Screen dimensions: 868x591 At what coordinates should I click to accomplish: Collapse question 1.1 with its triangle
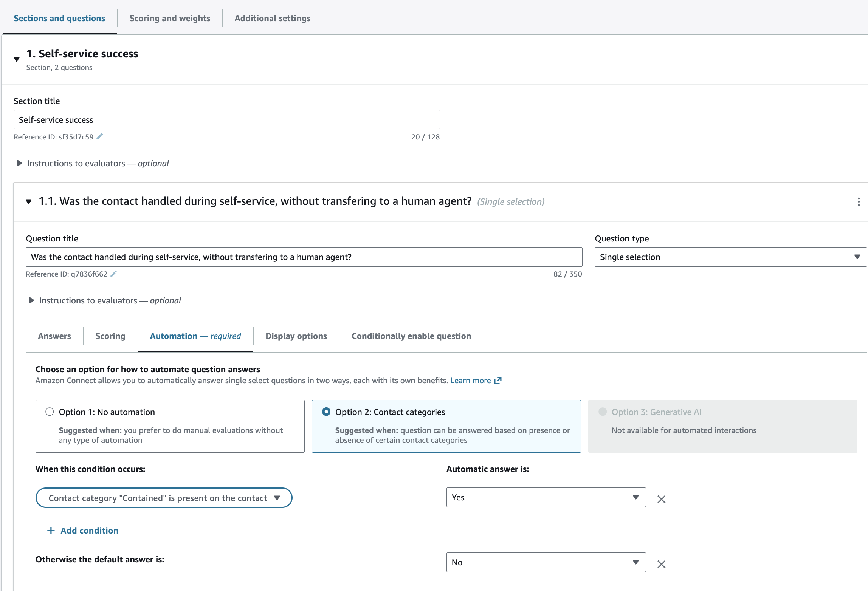tap(29, 202)
